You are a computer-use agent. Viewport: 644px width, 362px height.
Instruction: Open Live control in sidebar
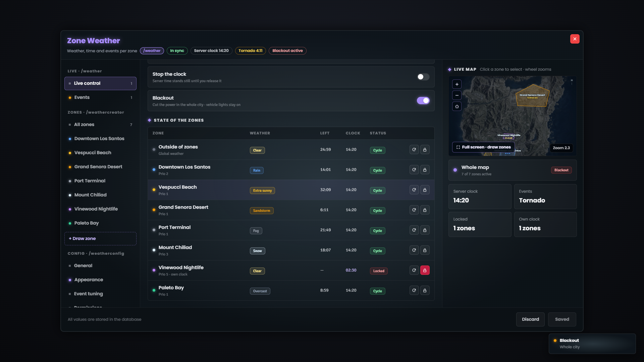click(100, 83)
